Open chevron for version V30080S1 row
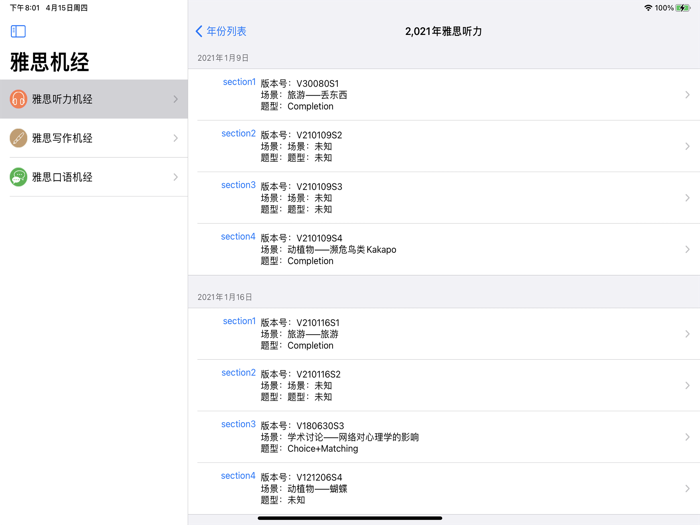The width and height of the screenshot is (700, 525). point(688,95)
